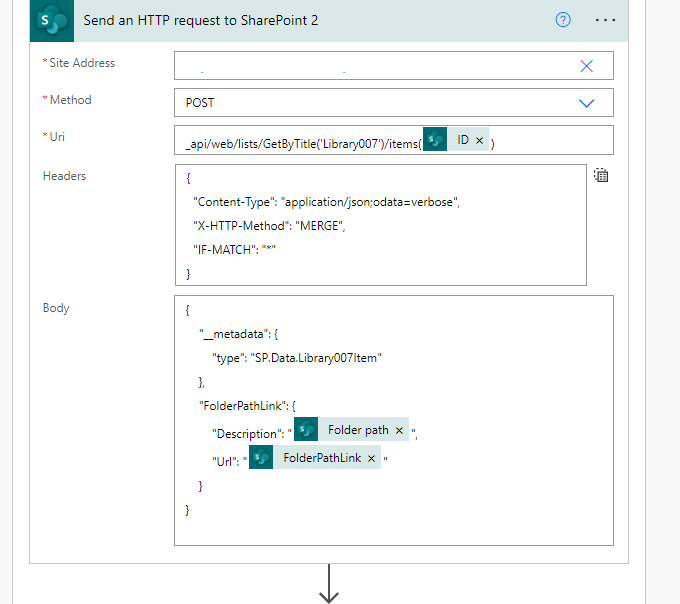Screen dimensions: 680x604
Task: Select the action title Send an HTTP request
Action: point(200,20)
